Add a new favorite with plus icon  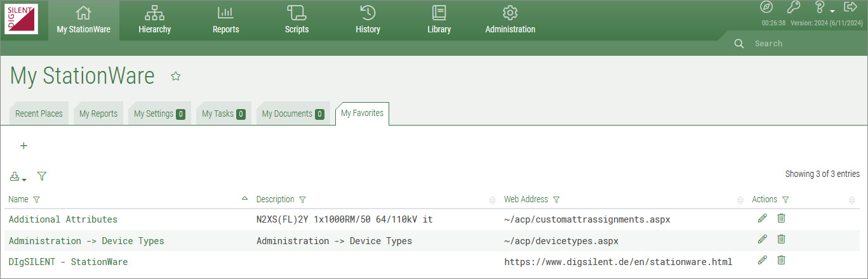23,146
